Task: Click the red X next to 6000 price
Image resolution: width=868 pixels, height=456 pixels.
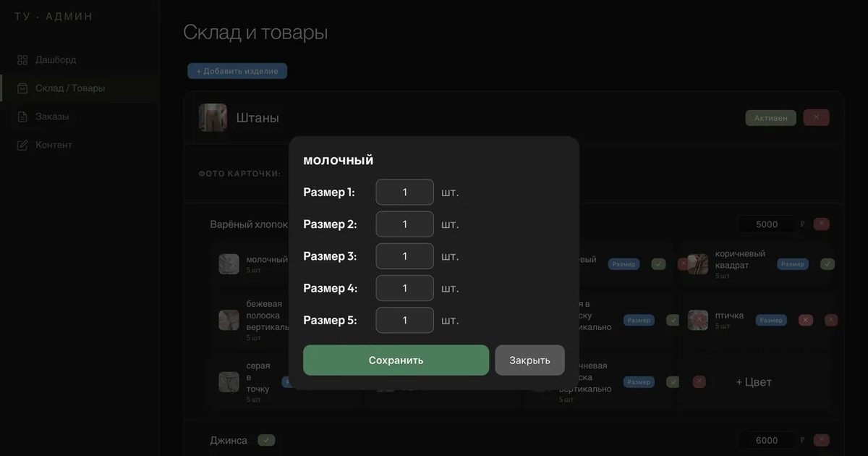Action: click(821, 440)
